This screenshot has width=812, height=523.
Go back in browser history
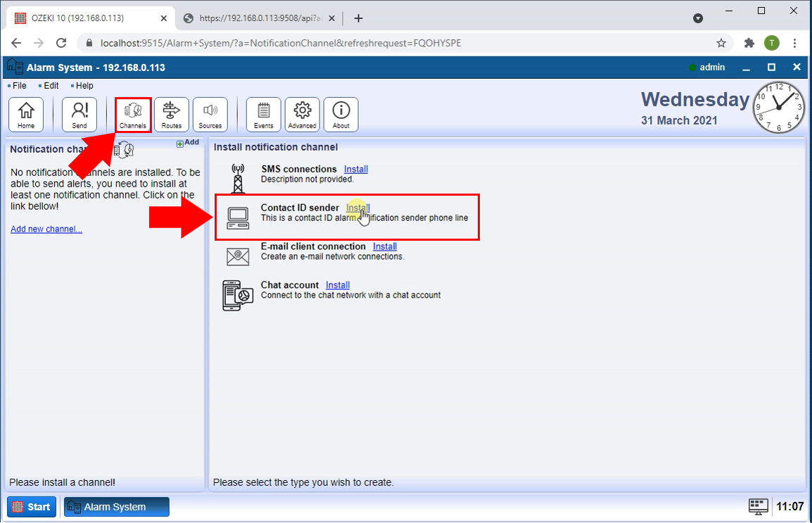[x=16, y=43]
